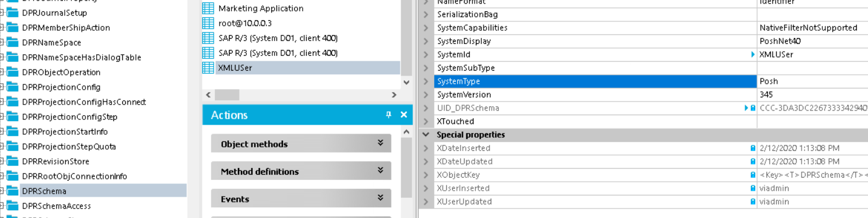Click the arrow marker on SystemId value

(x=753, y=55)
